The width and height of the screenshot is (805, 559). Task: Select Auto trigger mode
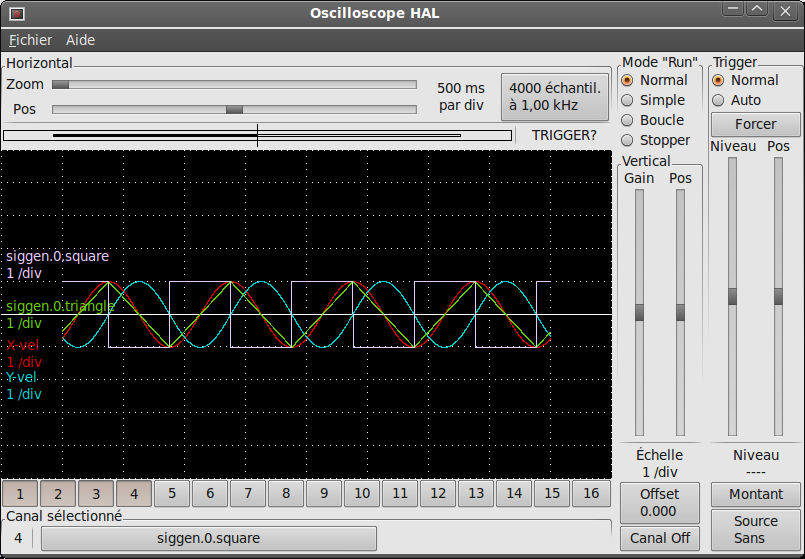[736, 100]
